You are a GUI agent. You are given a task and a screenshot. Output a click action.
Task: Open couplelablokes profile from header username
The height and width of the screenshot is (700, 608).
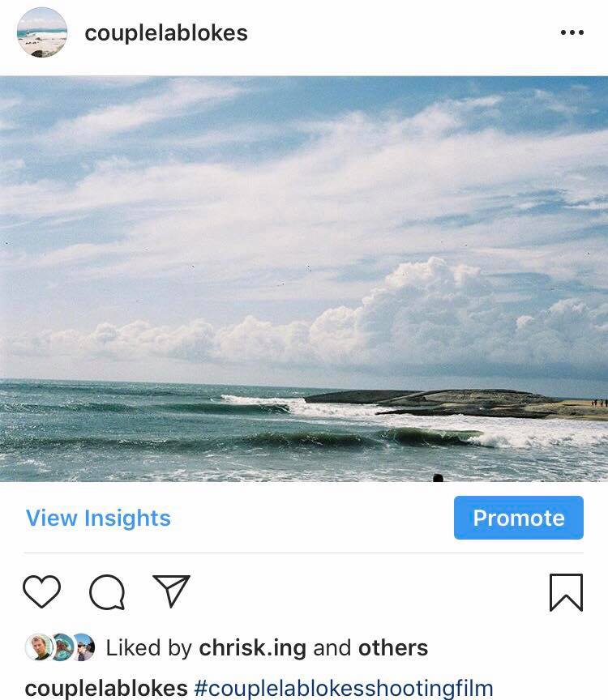pos(165,33)
